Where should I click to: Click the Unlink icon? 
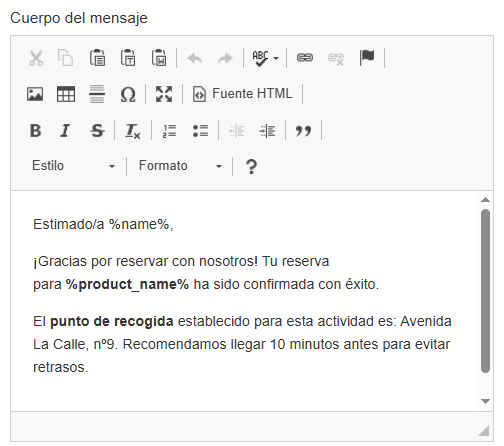[336, 59]
